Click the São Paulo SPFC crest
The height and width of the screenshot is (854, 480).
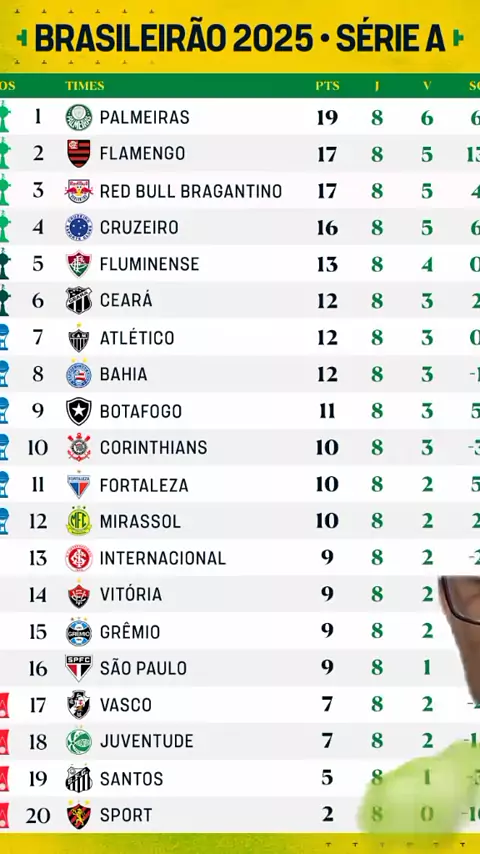(x=79, y=668)
